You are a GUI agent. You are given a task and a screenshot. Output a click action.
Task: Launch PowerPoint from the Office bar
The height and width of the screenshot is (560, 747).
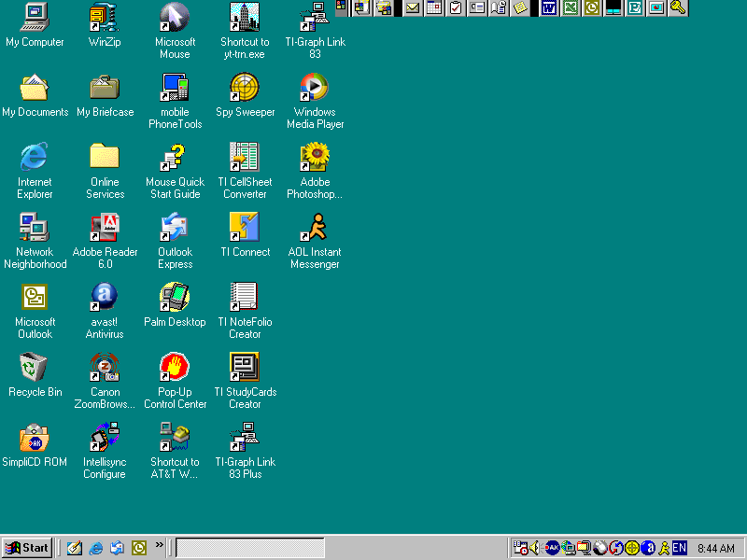(x=656, y=8)
